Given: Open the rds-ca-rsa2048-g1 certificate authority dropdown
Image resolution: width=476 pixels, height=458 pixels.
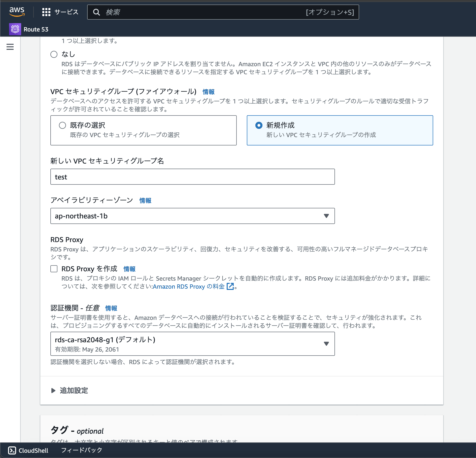Looking at the screenshot, I should (193, 344).
